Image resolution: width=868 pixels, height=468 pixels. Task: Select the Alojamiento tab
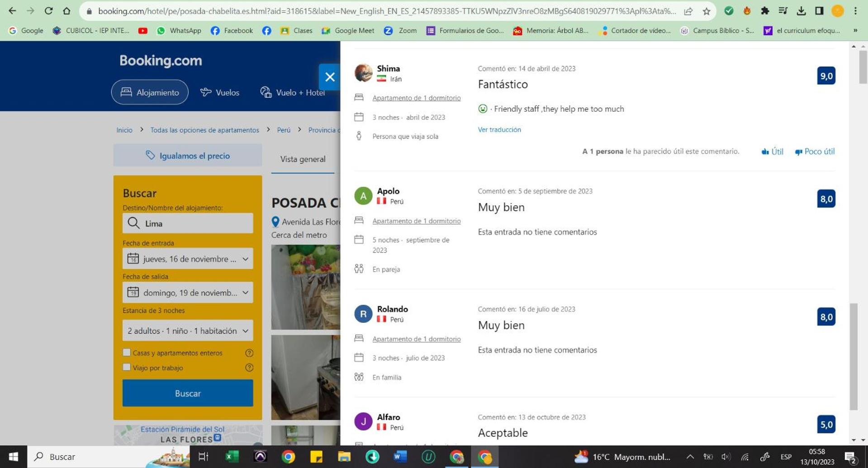tap(150, 92)
